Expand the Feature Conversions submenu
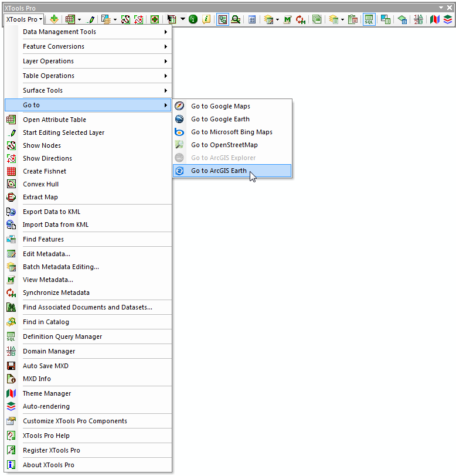The height and width of the screenshot is (476, 456). pos(88,46)
